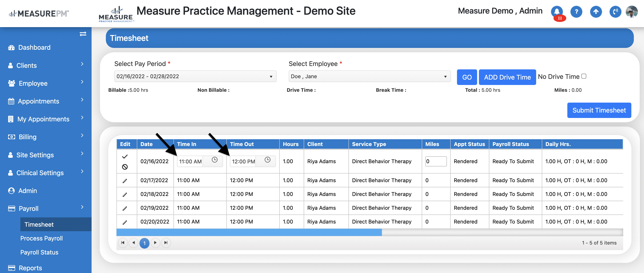
Task: Edit the 02/17/2022 row pencil icon
Action: coord(125,181)
